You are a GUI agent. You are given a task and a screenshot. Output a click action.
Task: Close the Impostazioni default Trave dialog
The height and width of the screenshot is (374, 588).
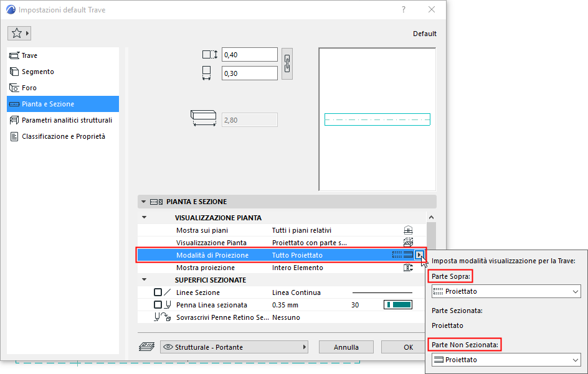[432, 10]
